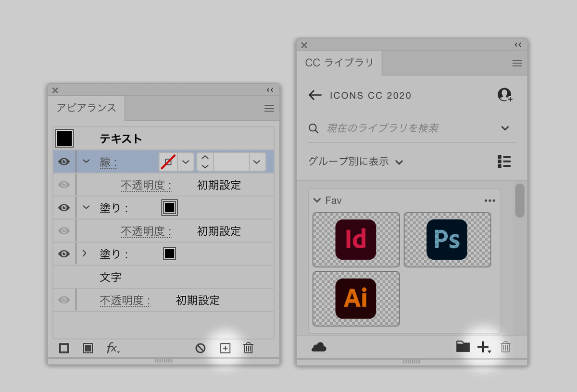577x392 pixels.
Task: Toggle visibility of the first 塗り row
Action: click(64, 208)
